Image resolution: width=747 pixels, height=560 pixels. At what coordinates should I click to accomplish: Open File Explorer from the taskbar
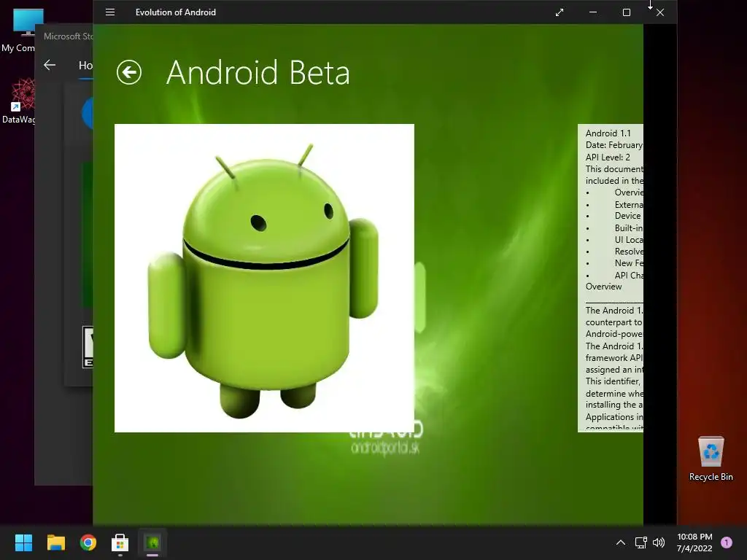pyautogui.click(x=55, y=542)
